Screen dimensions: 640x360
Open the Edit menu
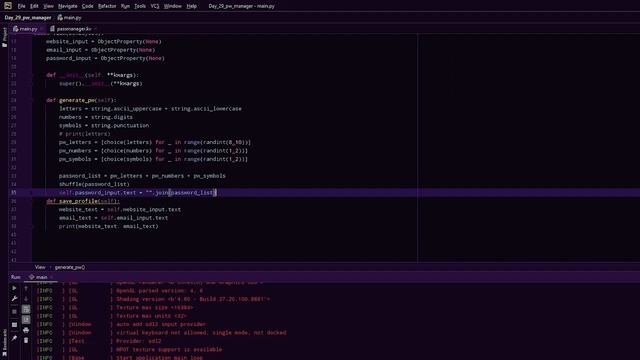34,6
